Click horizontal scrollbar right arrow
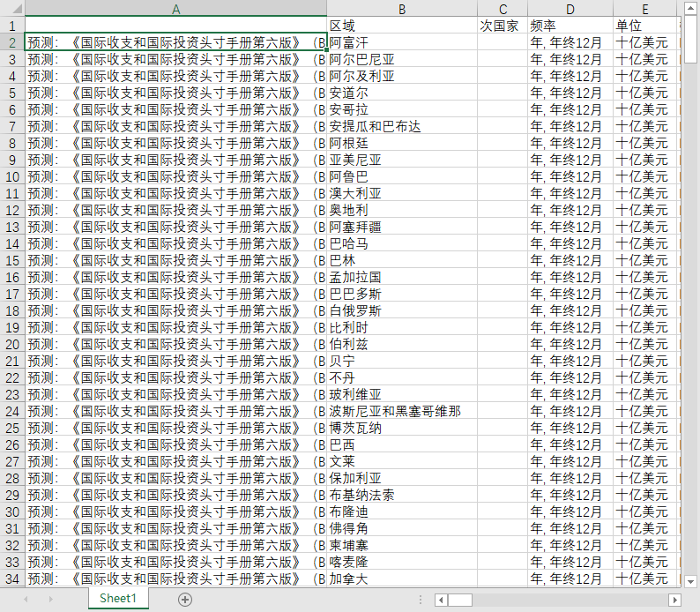Screen dimensions: 700x612 pos(674,600)
